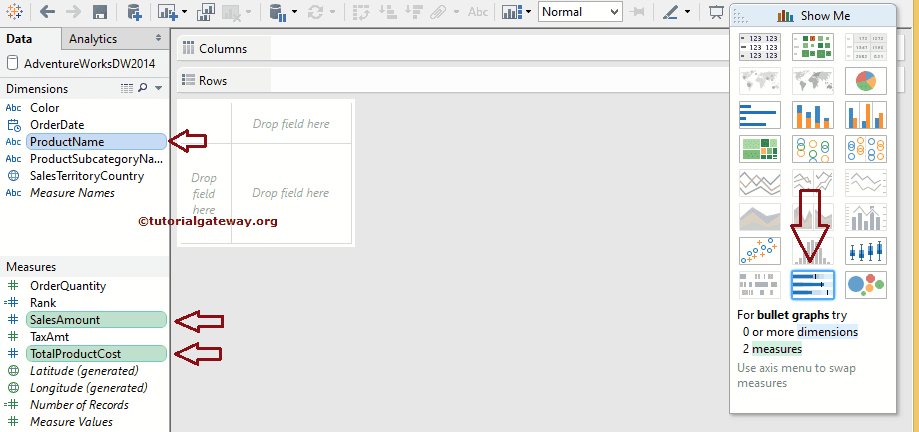Select the ProductName dimension
Viewport: 919px width, 432px height.
(x=96, y=142)
